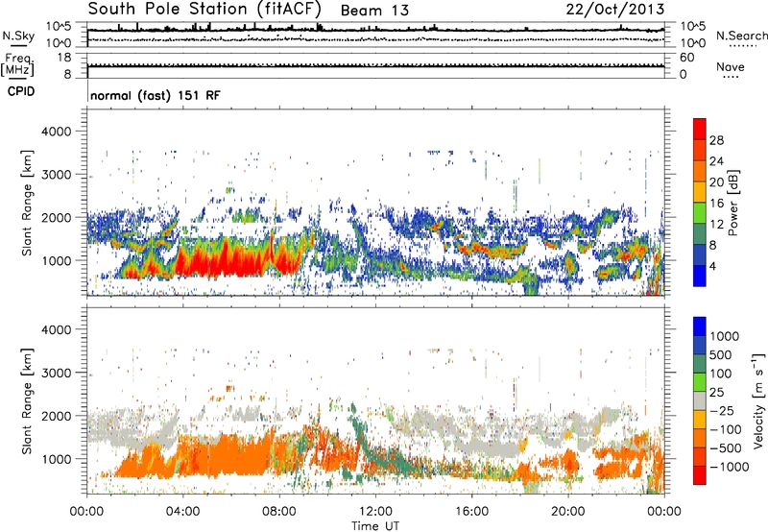This screenshot has width=768, height=532.
Task: Click the '04:00' time tick label
Action: [183, 512]
